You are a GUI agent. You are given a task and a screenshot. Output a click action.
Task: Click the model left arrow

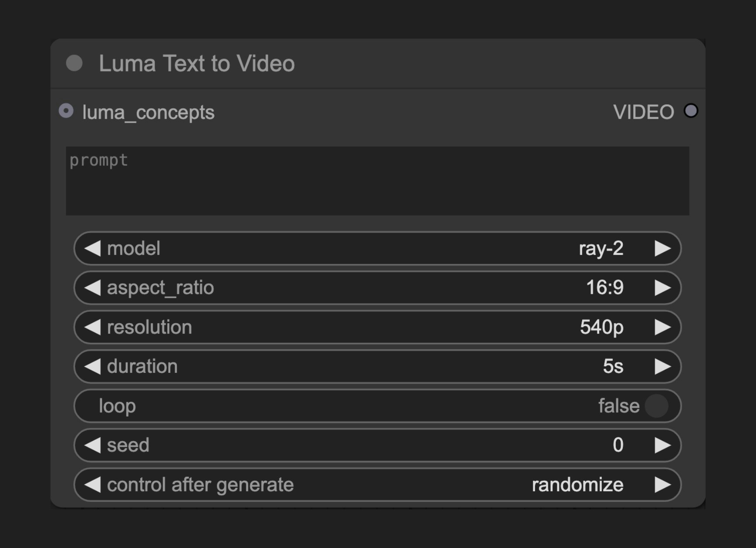(x=92, y=248)
